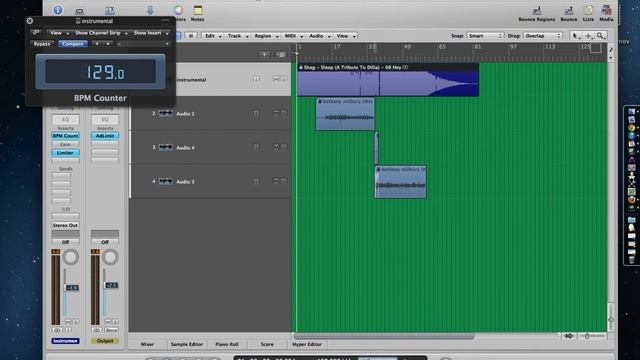The image size is (640, 360).
Task: Click the AdLimit insert on Output strip
Action: coord(105,136)
